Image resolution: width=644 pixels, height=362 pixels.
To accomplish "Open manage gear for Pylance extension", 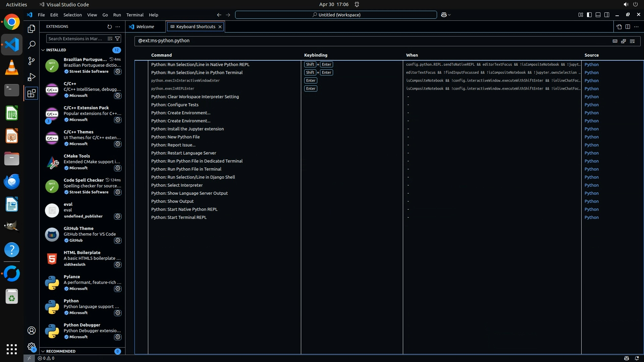I will click(117, 289).
